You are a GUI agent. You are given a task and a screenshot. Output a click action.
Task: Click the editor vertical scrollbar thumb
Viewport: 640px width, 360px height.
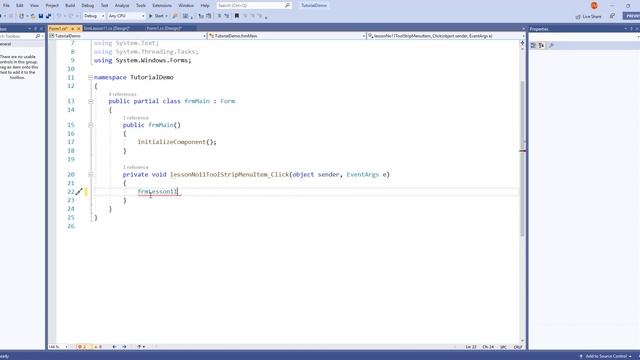click(522, 158)
